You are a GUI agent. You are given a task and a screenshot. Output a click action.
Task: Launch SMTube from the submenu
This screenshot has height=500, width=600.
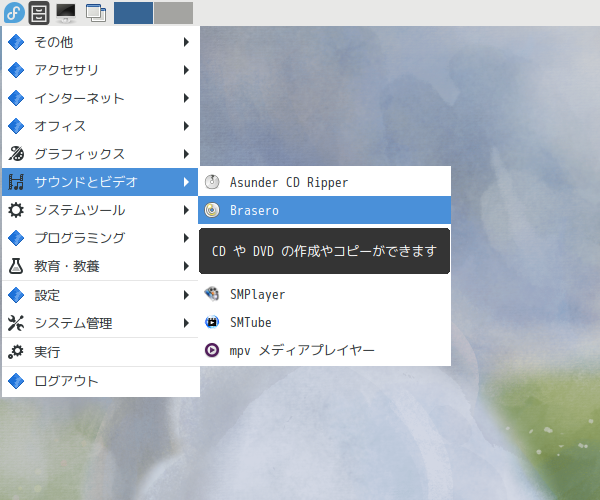coord(324,322)
